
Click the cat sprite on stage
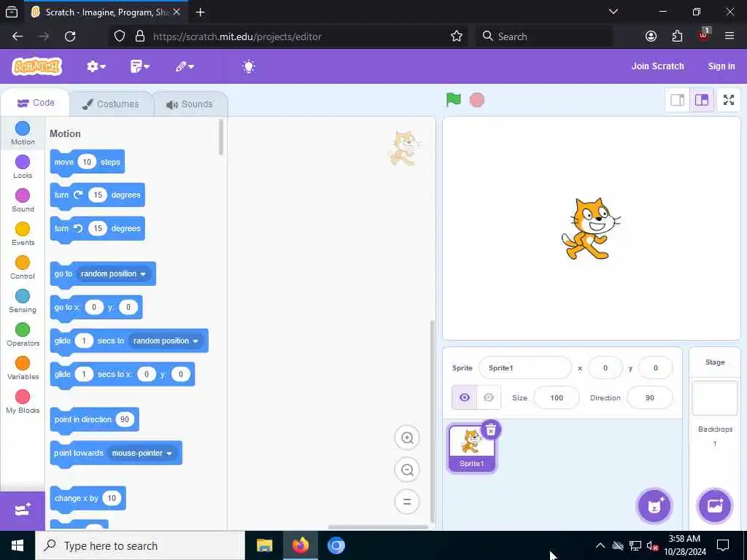pos(591,228)
